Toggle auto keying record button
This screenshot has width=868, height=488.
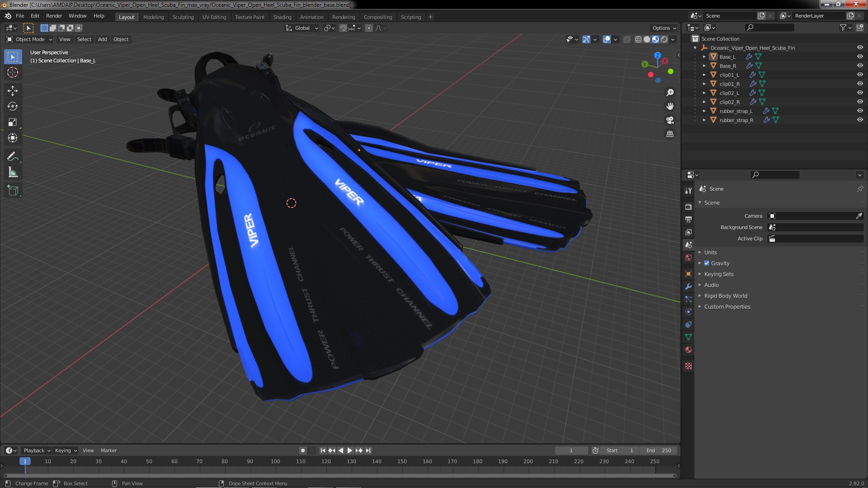coord(302,450)
